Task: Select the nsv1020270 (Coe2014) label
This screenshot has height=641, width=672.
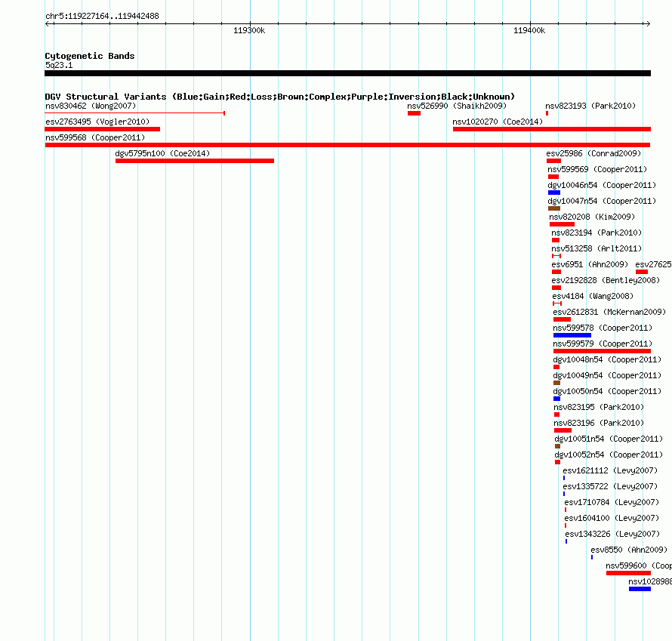Action: pyautogui.click(x=498, y=122)
